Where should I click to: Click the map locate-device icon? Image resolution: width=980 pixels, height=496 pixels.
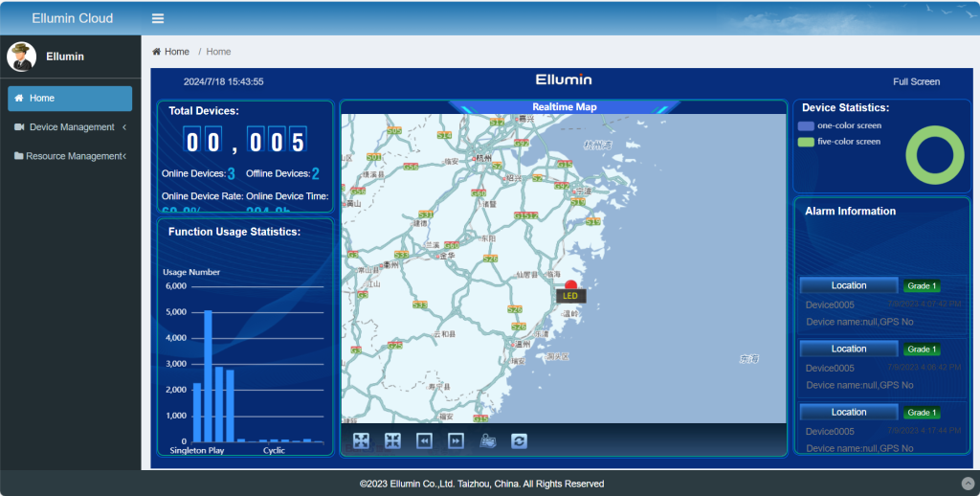[488, 440]
